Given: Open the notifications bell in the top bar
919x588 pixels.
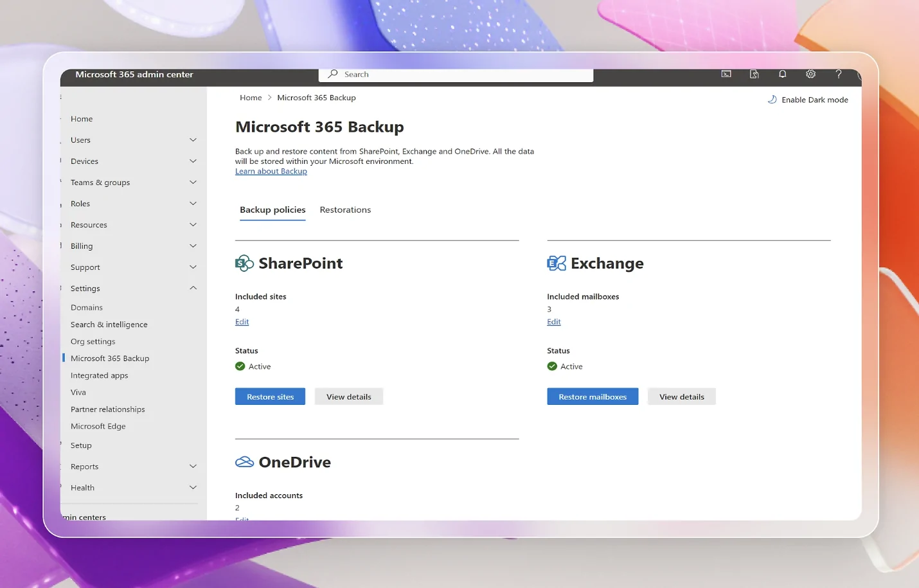Looking at the screenshot, I should [x=782, y=74].
